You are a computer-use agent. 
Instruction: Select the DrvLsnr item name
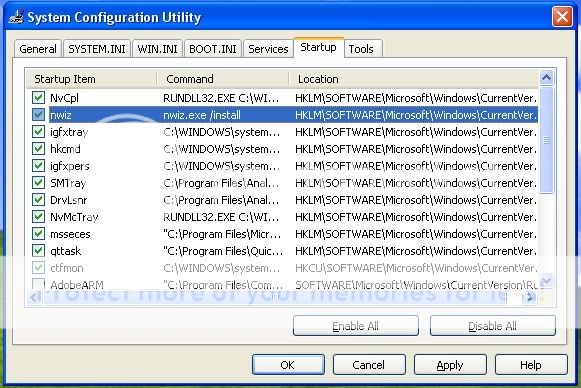pyautogui.click(x=69, y=200)
